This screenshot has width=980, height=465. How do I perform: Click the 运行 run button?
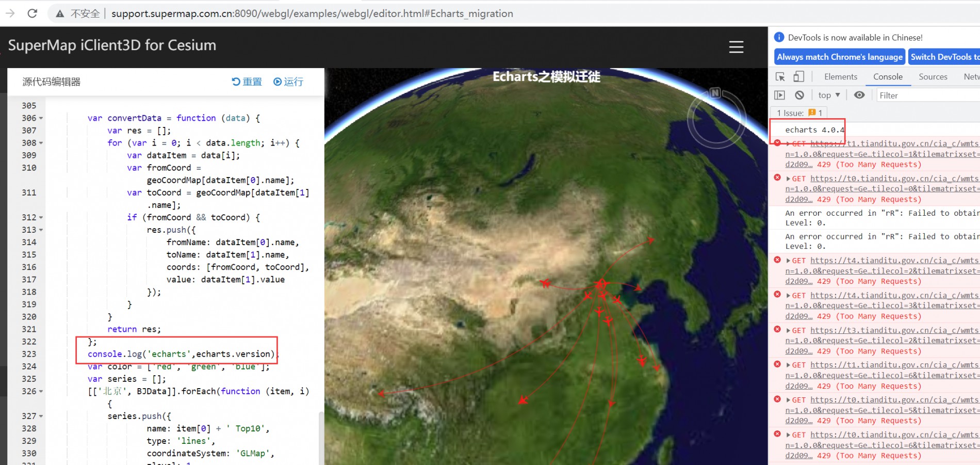coord(288,82)
